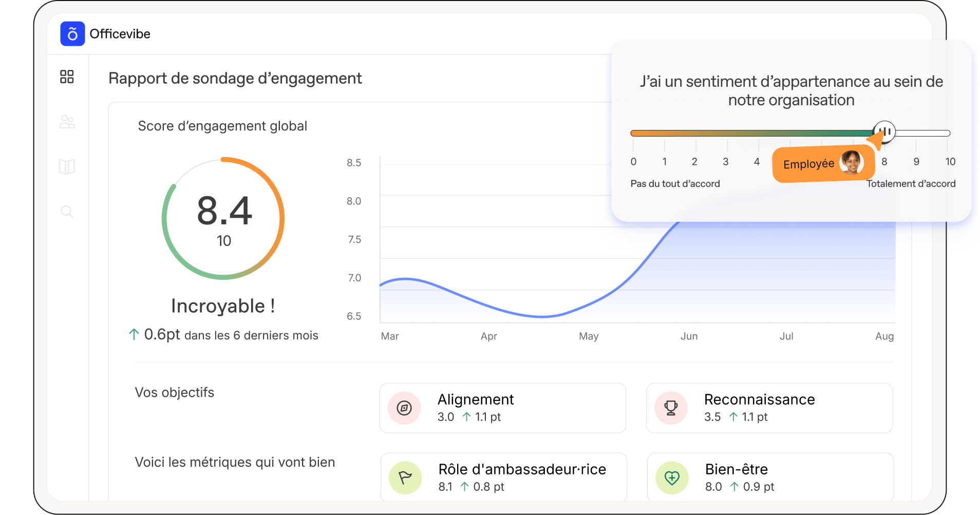Open the open-book sidebar icon

tap(67, 167)
